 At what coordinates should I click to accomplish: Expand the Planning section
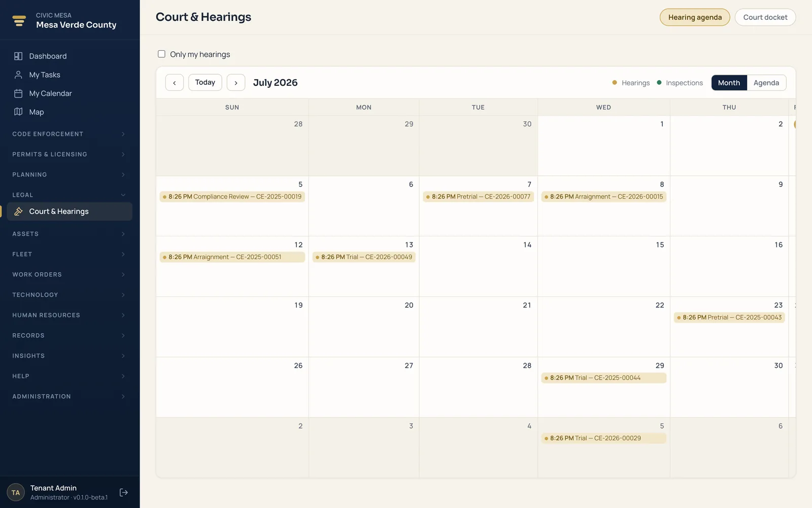(x=70, y=175)
